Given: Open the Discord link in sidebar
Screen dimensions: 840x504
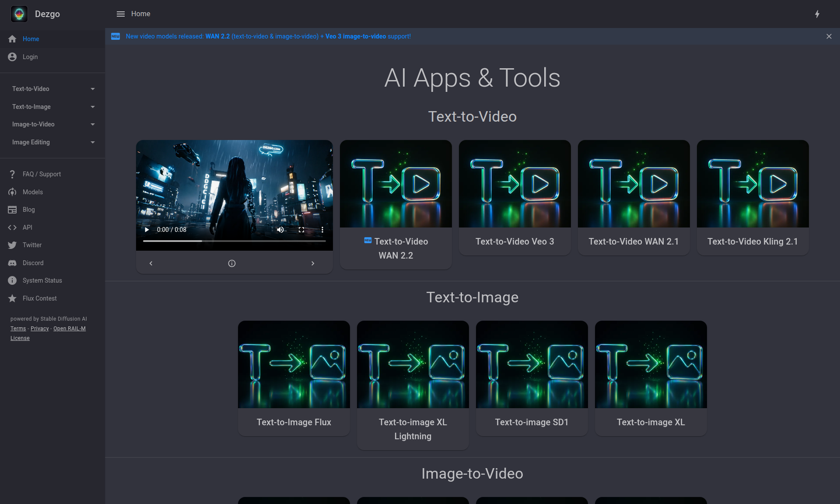Looking at the screenshot, I should click(52, 263).
